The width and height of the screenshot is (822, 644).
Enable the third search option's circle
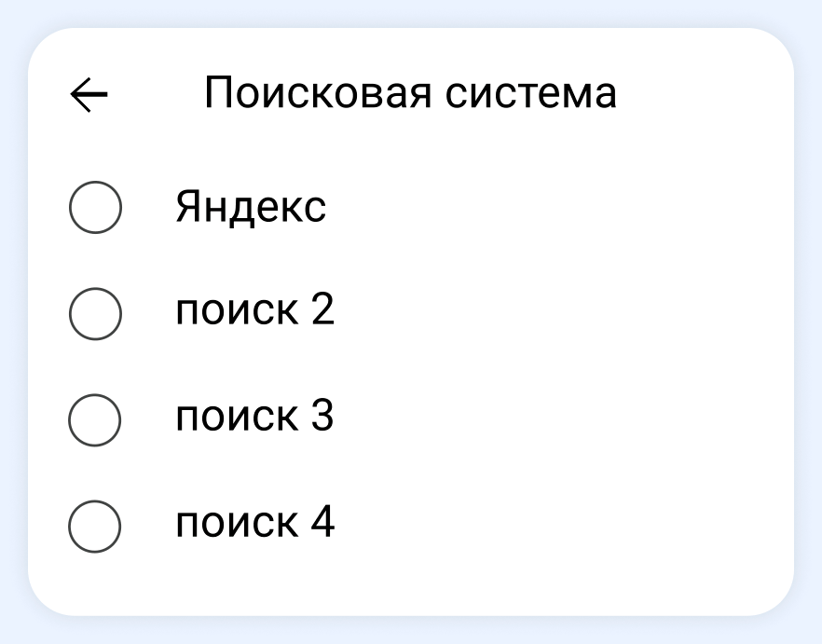tap(95, 418)
